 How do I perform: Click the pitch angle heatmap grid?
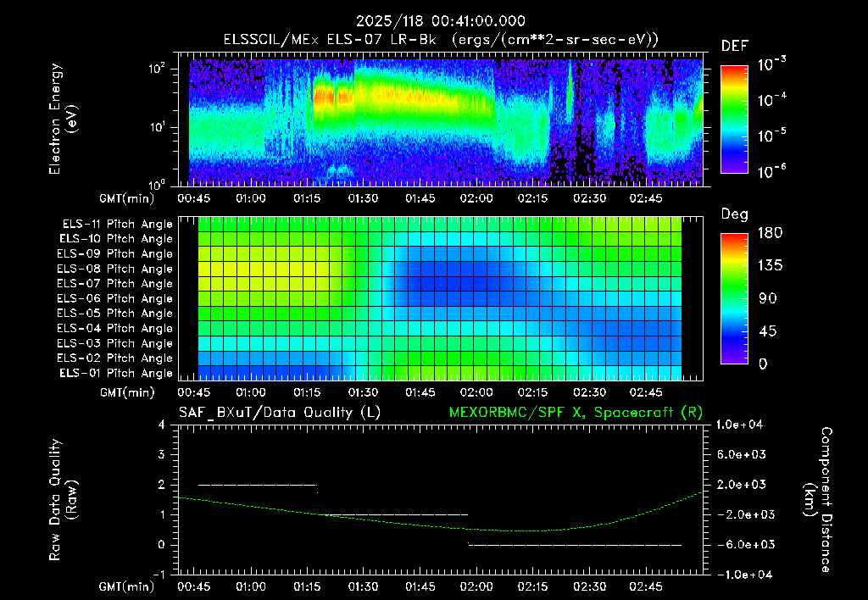441,298
